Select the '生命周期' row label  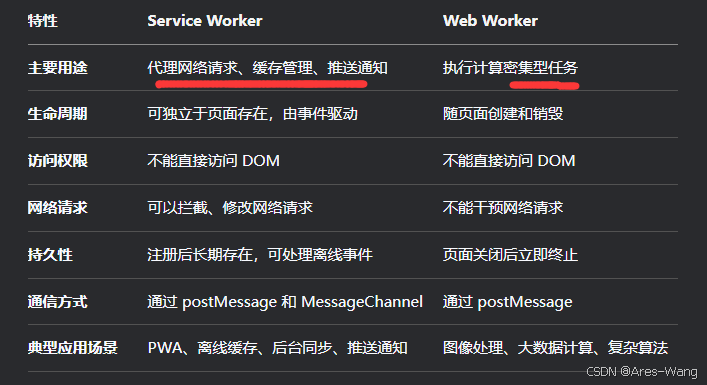coord(57,114)
